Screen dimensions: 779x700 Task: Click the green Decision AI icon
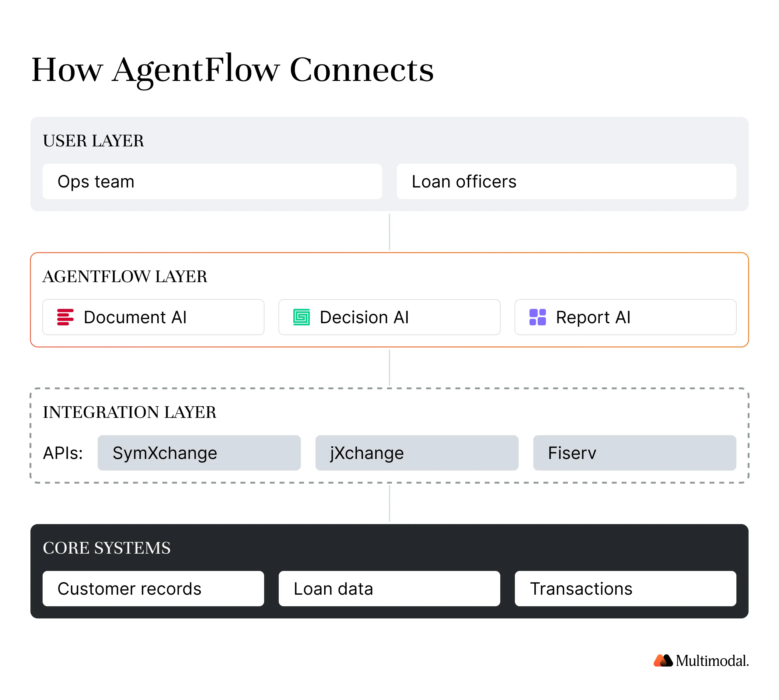tap(301, 317)
